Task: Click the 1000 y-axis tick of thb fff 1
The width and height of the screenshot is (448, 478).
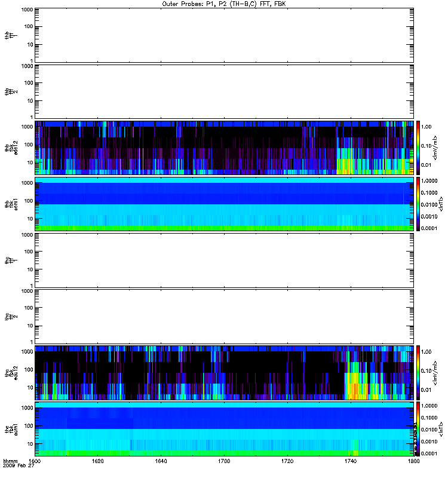Action: tap(27, 10)
